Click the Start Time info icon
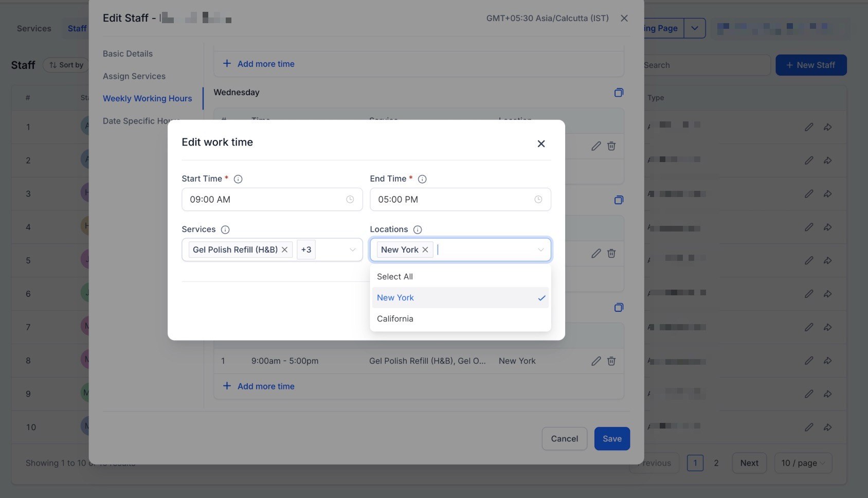Screen dimensions: 868x498 238,179
